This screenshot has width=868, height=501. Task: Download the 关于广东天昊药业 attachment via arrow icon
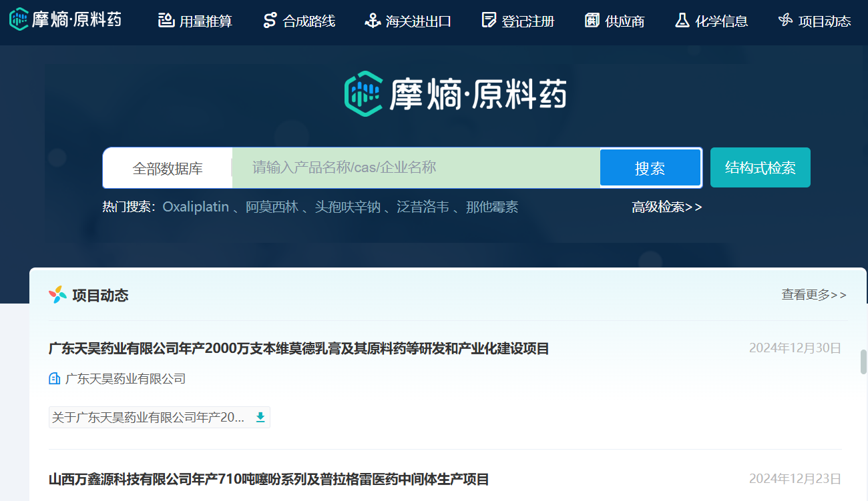click(260, 417)
